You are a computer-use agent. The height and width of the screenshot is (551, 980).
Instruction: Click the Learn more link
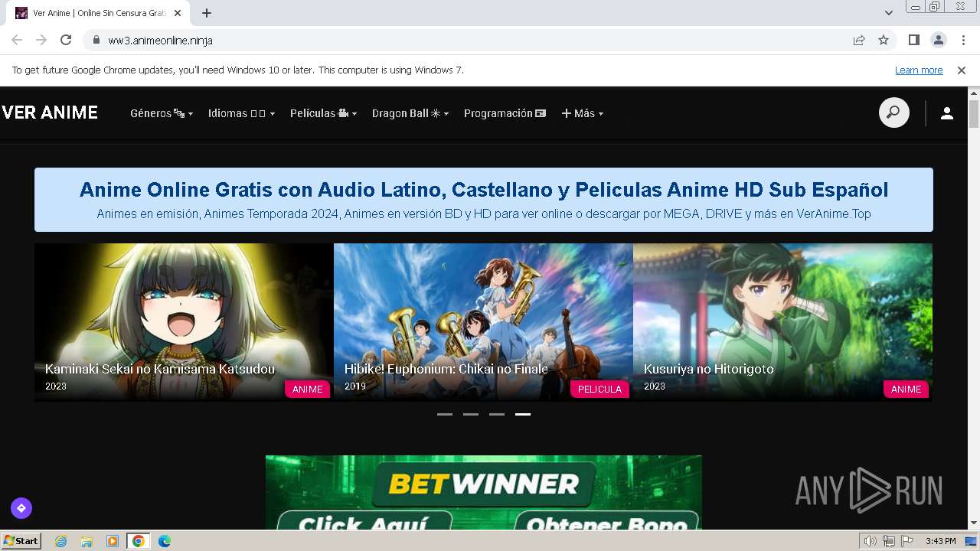tap(919, 70)
